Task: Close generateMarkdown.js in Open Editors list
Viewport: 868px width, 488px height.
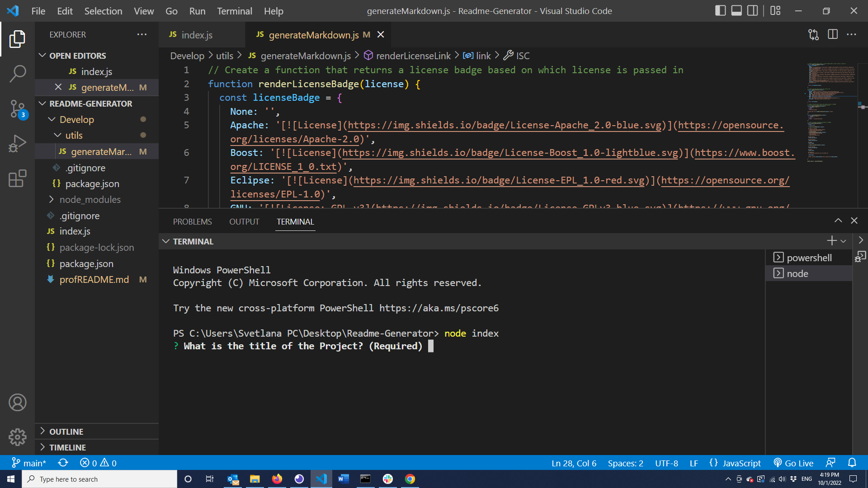Action: (x=58, y=87)
